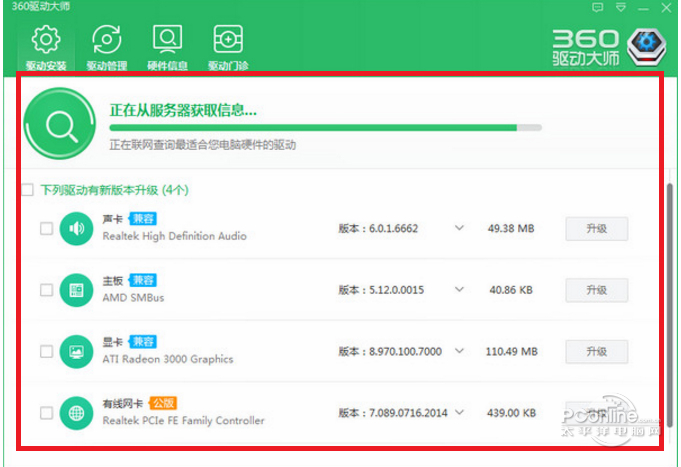Tick the AMD SMBus checkbox
The width and height of the screenshot is (681, 467).
click(x=46, y=290)
